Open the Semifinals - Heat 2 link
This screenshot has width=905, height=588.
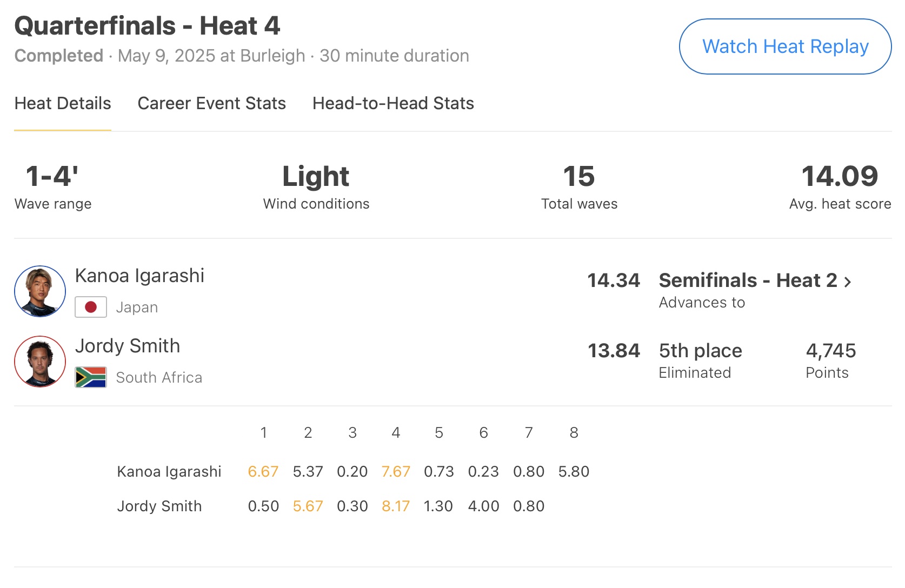pos(748,280)
